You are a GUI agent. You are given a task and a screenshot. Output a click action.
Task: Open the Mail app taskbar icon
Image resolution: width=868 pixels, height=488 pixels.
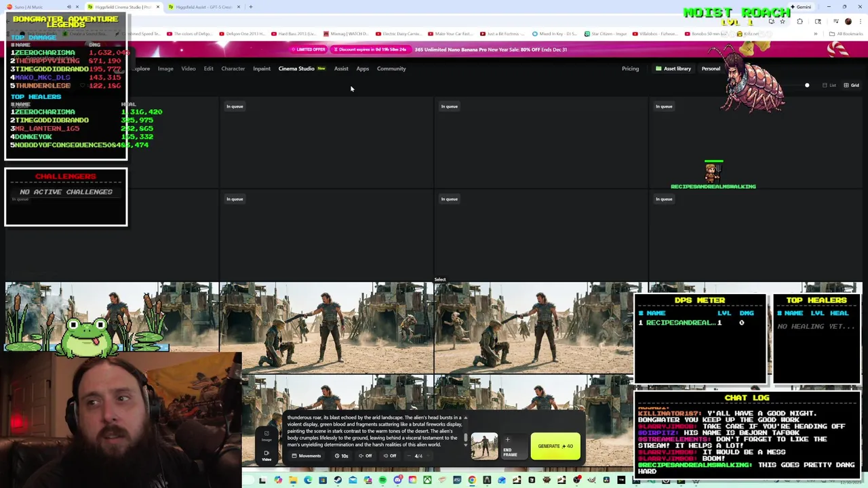coord(353,481)
